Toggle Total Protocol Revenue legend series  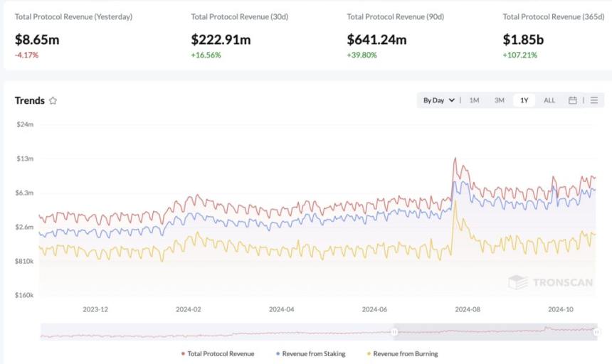click(x=218, y=353)
